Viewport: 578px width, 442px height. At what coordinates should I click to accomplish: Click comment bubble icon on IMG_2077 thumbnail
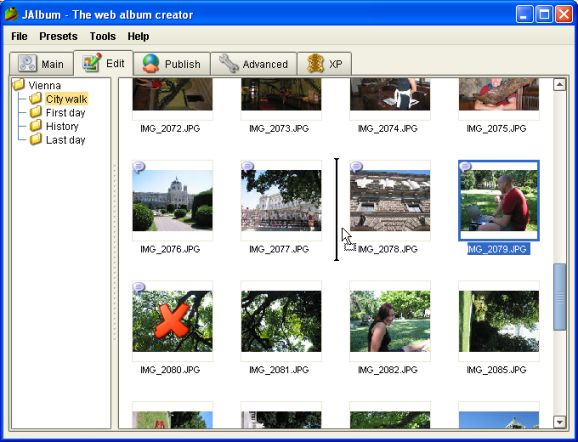click(x=247, y=167)
